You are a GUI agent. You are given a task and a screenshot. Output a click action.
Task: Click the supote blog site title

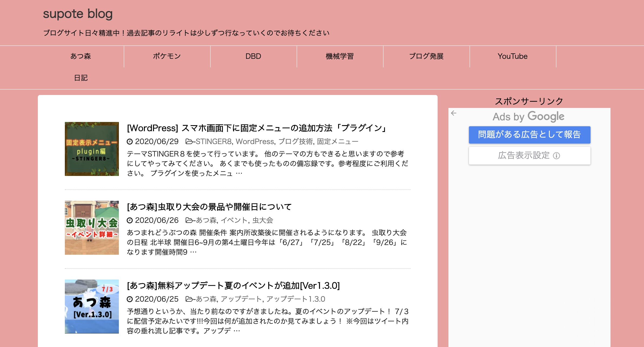pyautogui.click(x=78, y=14)
